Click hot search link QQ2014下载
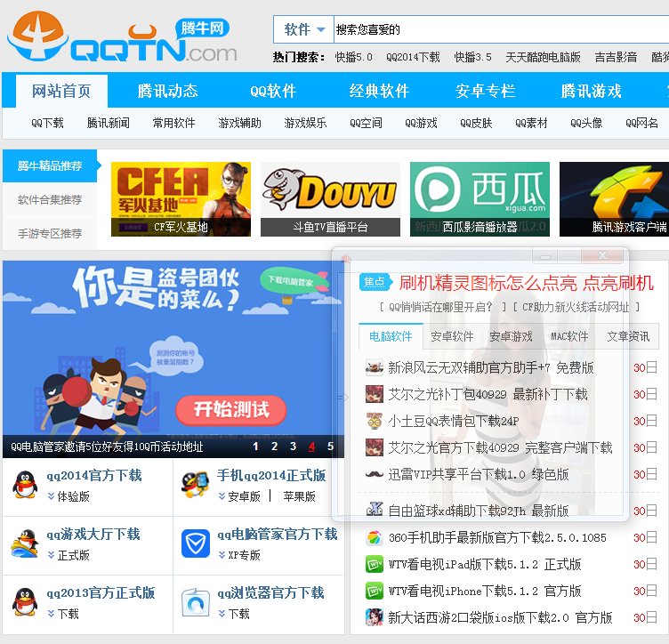669x644 pixels. (413, 57)
